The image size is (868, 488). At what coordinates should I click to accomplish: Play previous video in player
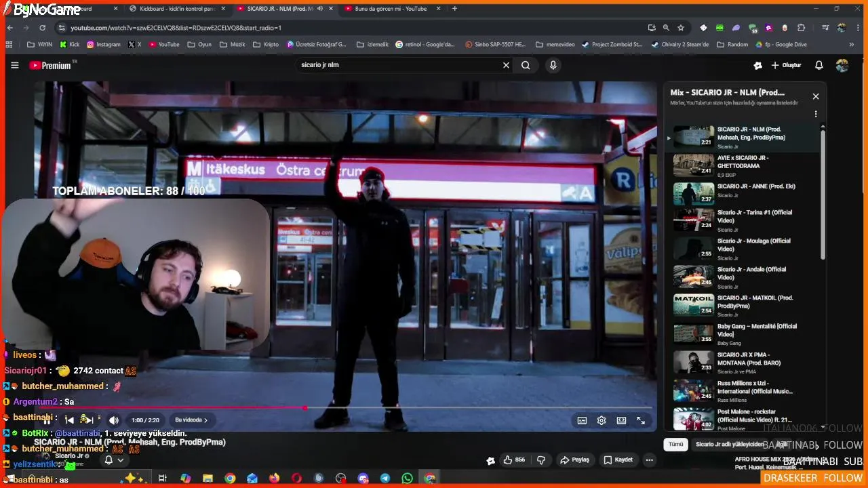69,420
